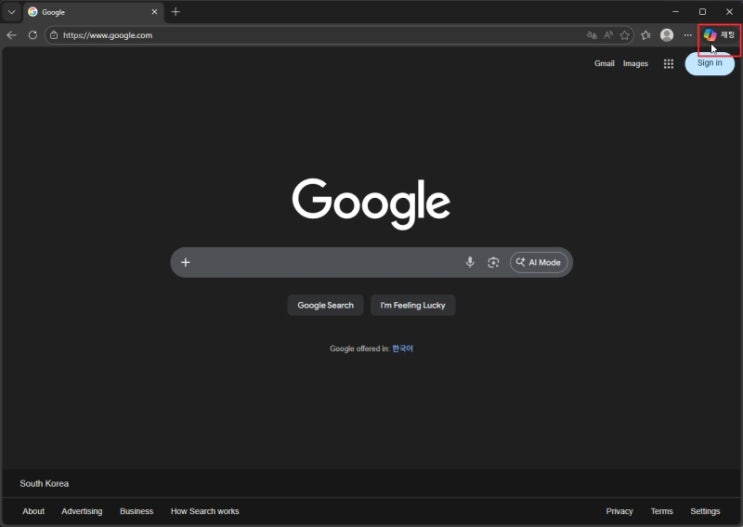Open the tab search dropdown arrow
The height and width of the screenshot is (527, 743).
11,12
